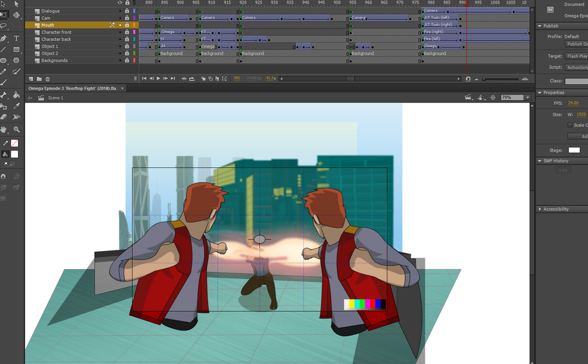Click Scene 1 in the edit bar

click(56, 98)
